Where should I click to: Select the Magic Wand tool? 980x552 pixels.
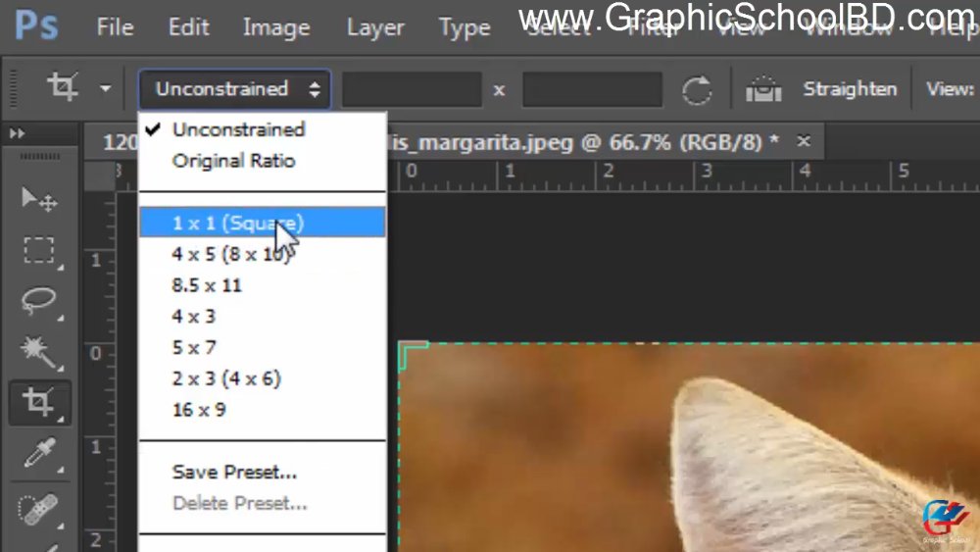pyautogui.click(x=39, y=352)
